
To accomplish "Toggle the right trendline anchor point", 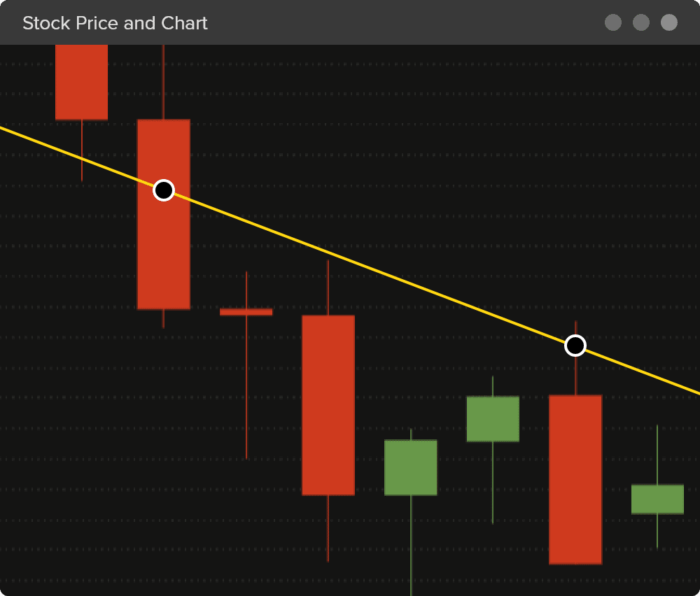I will [x=575, y=345].
